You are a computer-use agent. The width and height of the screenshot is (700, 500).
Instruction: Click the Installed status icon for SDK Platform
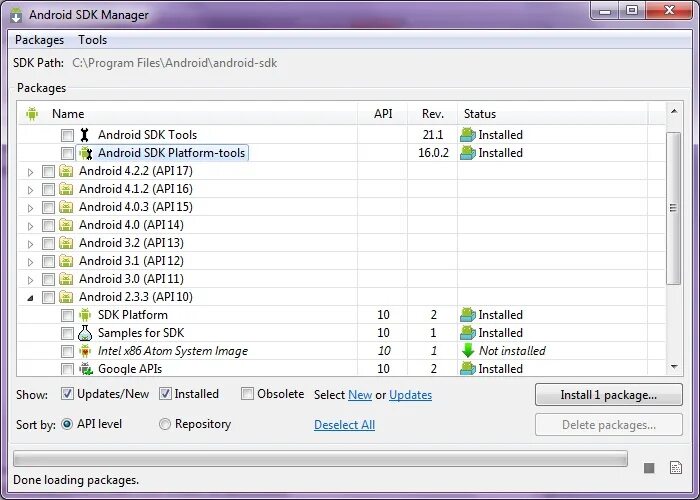click(467, 315)
